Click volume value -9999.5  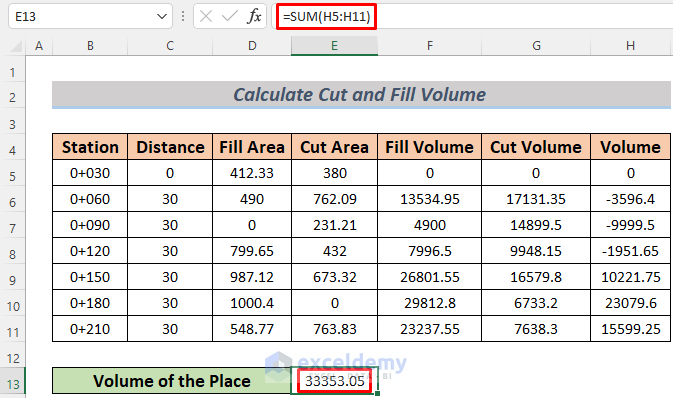coord(630,225)
